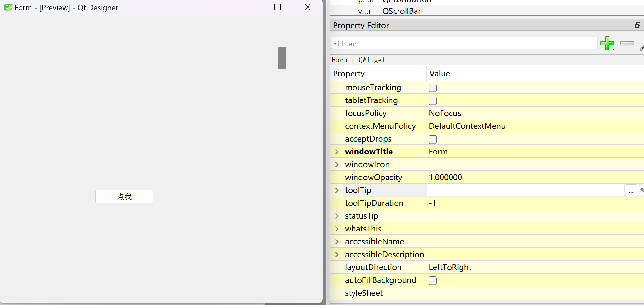
Task: Select the focusPolicy NoFocus value
Action: click(x=445, y=113)
